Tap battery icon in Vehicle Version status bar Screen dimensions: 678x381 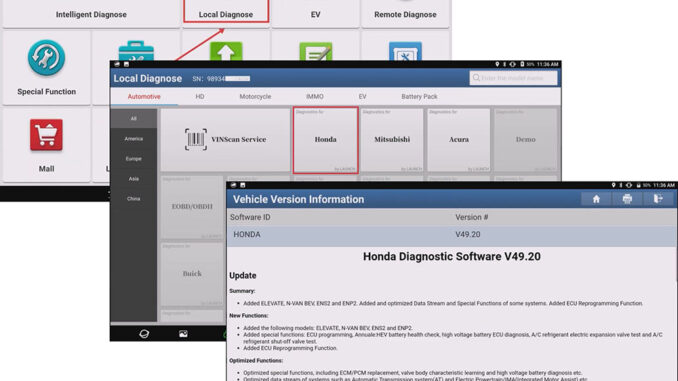click(x=638, y=185)
